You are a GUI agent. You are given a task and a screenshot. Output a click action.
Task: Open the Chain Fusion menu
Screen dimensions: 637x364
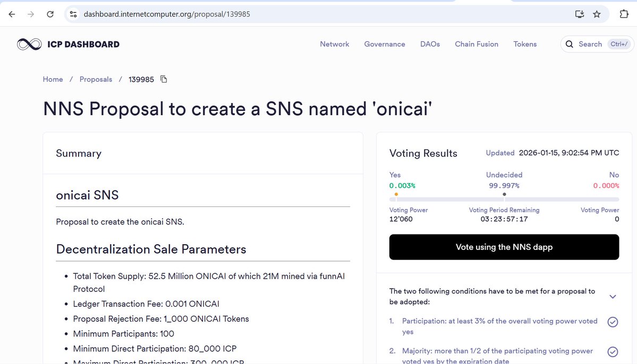[477, 44]
